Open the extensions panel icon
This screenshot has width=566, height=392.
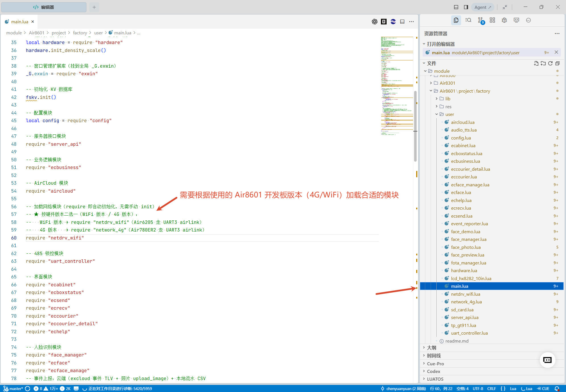492,20
